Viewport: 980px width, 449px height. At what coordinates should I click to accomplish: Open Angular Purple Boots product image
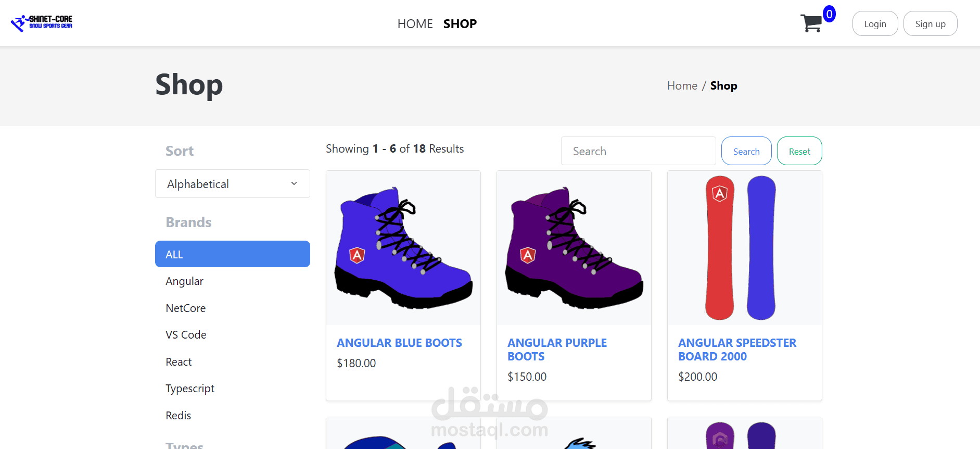point(574,248)
